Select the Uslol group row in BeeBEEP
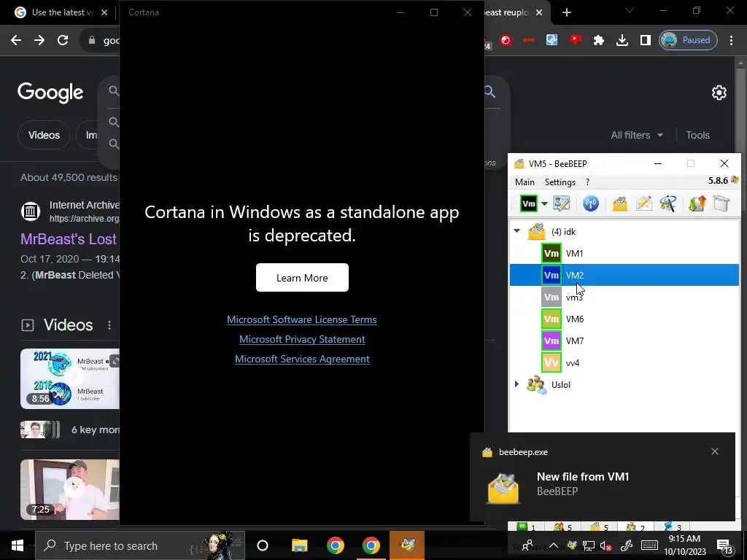Screen dimensions: 747x560 tap(624, 385)
